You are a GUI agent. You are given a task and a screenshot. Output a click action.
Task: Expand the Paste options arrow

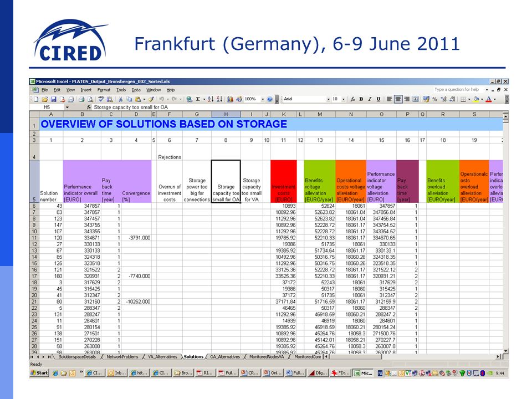point(144,99)
